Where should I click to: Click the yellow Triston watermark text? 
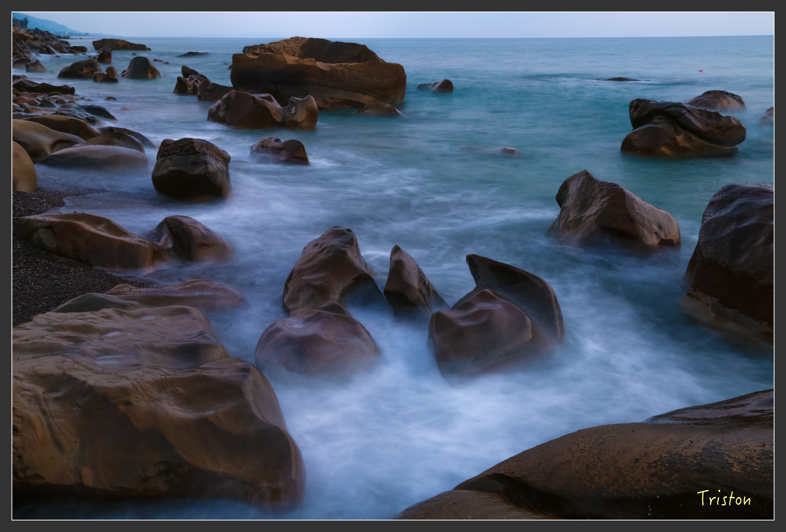coord(723,498)
